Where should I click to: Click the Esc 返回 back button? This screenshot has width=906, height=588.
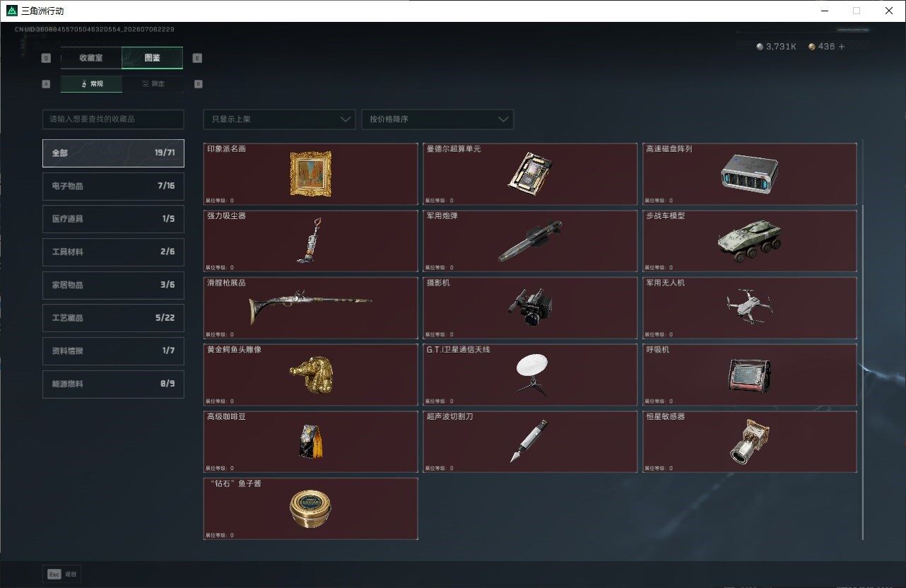[62, 575]
